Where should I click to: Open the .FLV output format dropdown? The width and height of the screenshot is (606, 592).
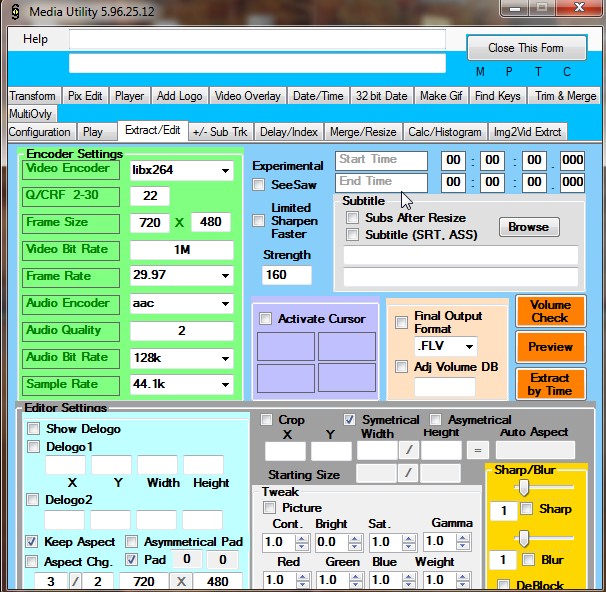(469, 346)
